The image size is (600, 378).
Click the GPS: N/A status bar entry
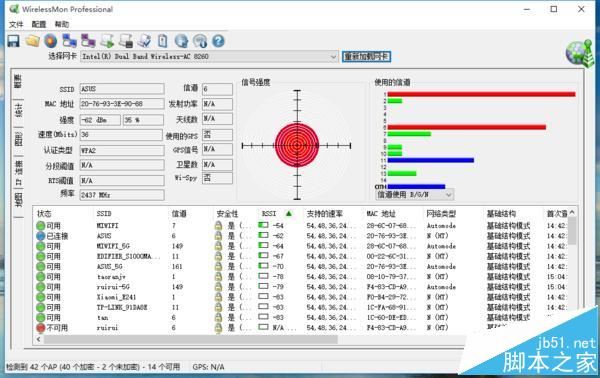click(x=208, y=367)
